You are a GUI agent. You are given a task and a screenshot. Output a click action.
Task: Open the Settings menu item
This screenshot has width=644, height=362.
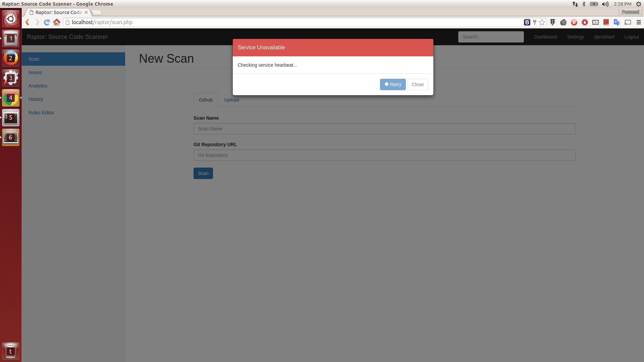coord(576,37)
